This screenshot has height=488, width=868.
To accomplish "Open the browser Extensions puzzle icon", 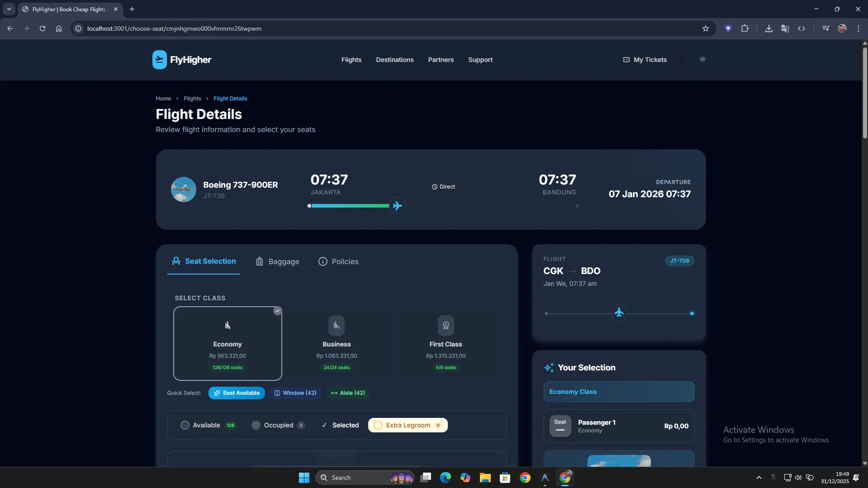I will tap(745, 28).
